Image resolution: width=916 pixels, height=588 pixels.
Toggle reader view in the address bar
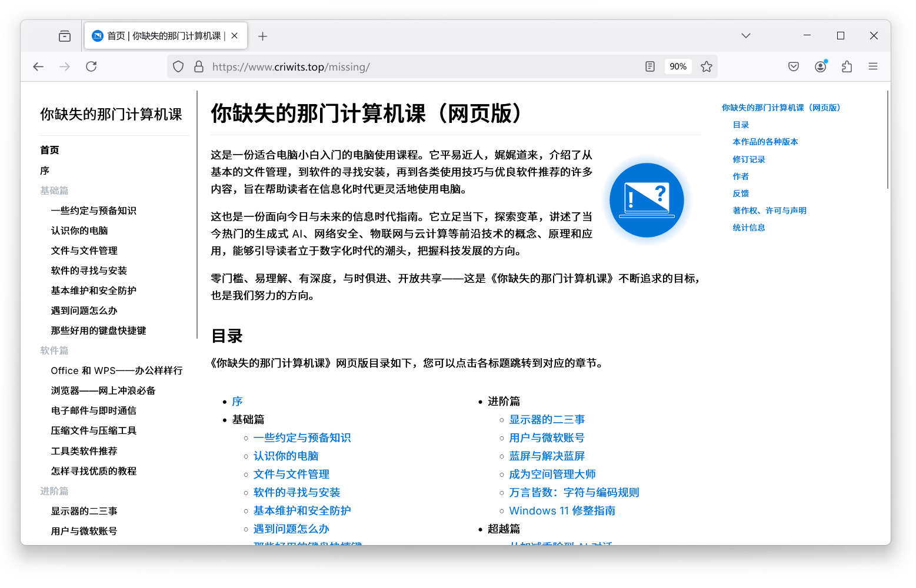(x=649, y=66)
